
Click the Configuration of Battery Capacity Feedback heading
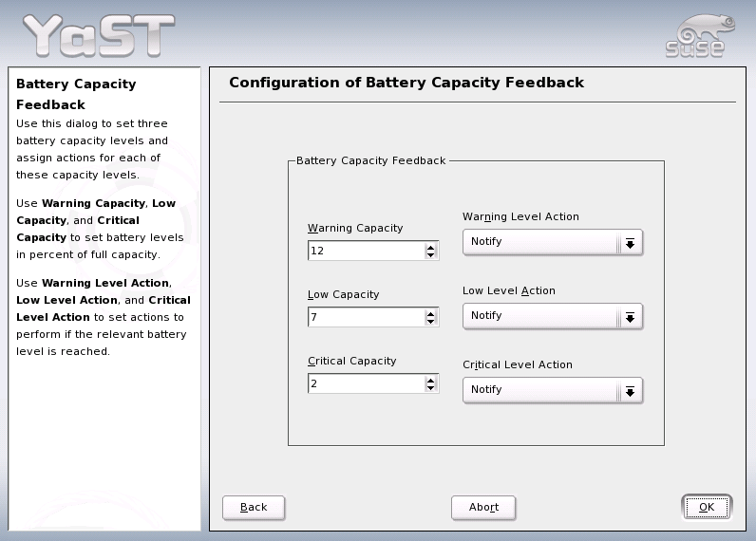coord(406,83)
